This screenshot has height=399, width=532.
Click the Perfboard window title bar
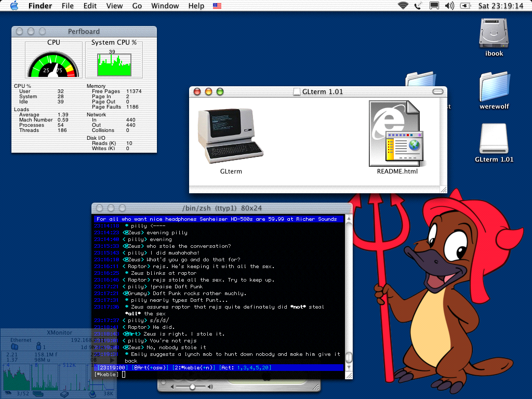coord(84,31)
